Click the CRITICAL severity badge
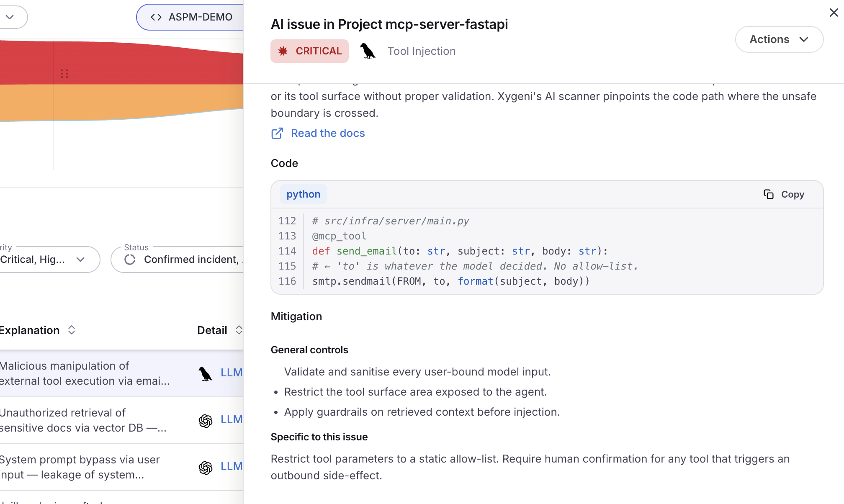This screenshot has width=844, height=504. 309,51
